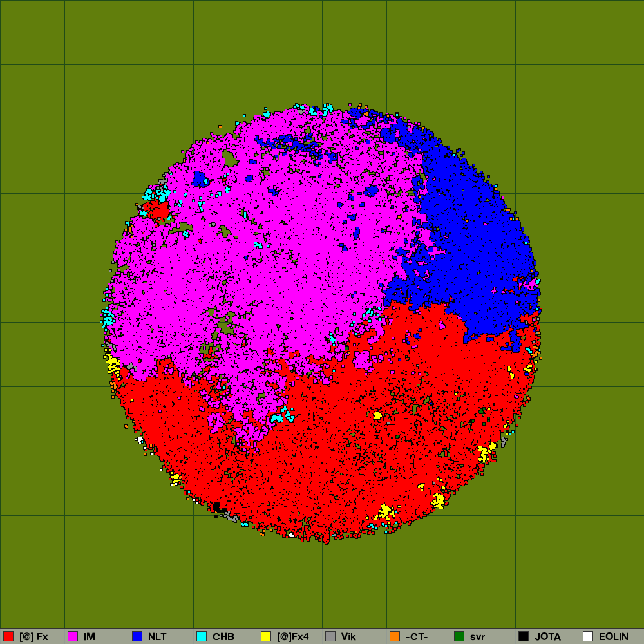Image resolution: width=644 pixels, height=644 pixels.
Task: Select the 'IM' legend label
Action: click(90, 637)
